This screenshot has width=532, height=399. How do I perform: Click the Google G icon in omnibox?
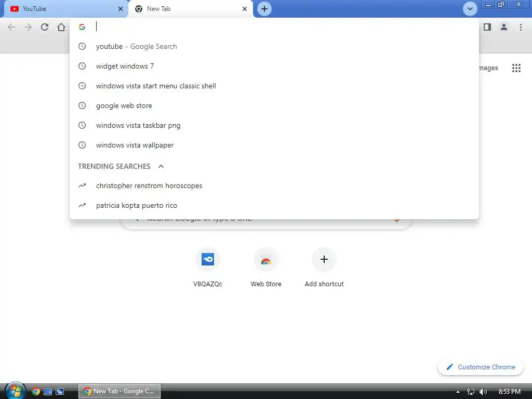[x=82, y=27]
